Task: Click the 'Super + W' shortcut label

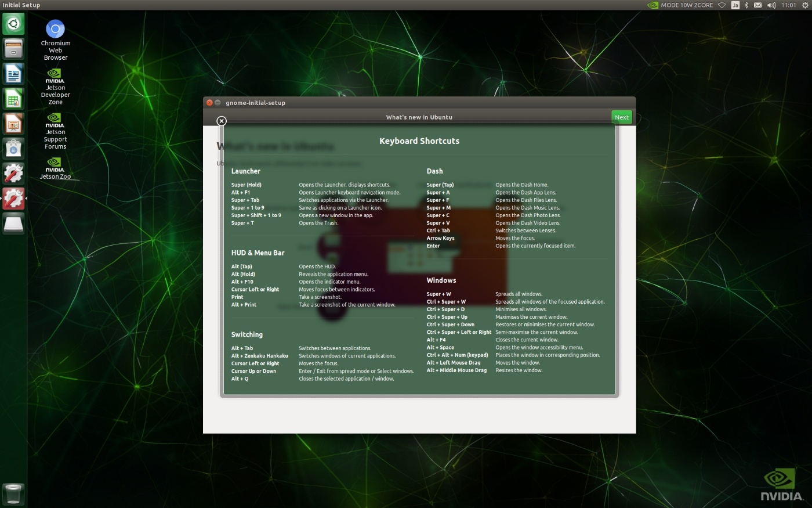Action: pos(438,294)
